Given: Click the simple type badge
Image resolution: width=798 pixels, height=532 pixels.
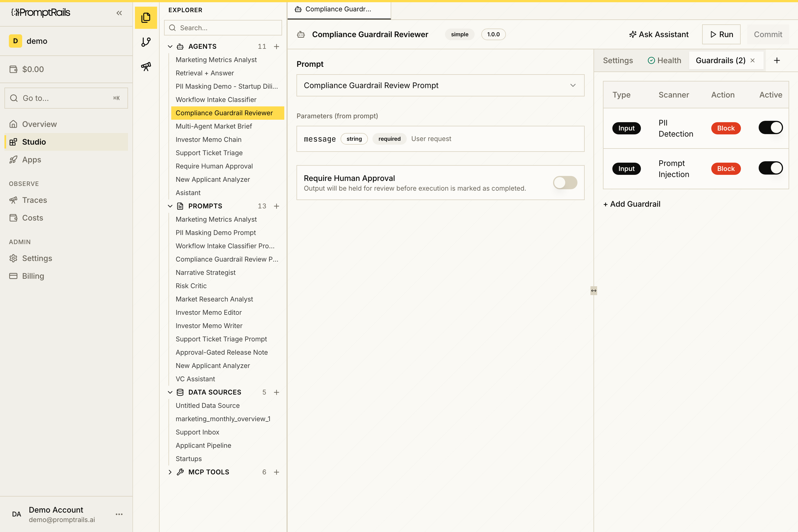Looking at the screenshot, I should click(x=459, y=34).
